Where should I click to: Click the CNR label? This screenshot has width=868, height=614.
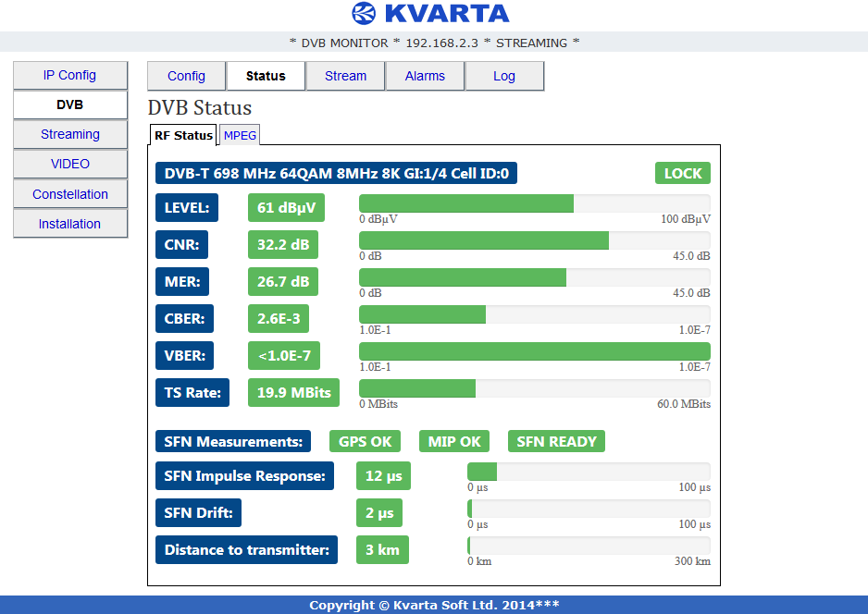tap(181, 244)
